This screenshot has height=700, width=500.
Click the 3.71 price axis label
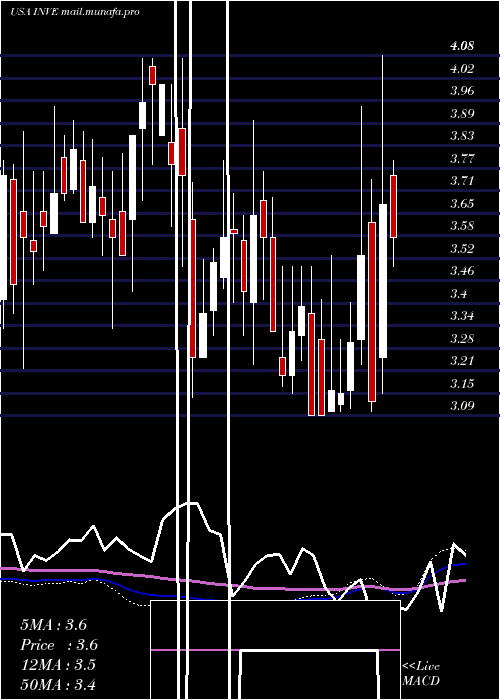coord(462,181)
